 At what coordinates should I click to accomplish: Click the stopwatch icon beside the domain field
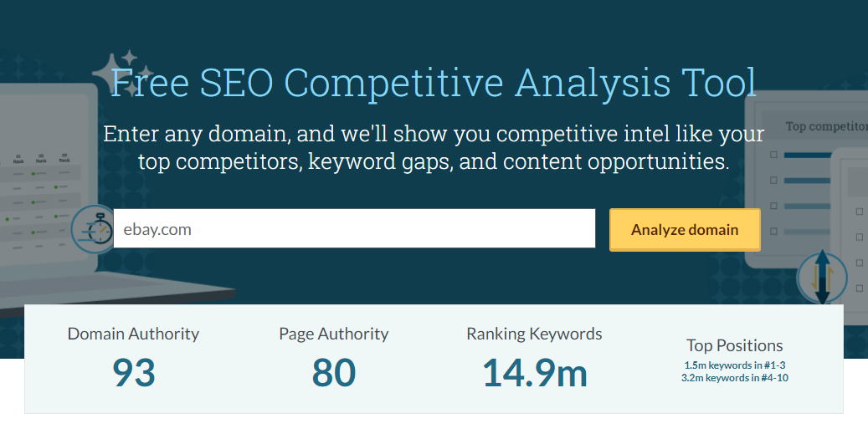pyautogui.click(x=95, y=227)
